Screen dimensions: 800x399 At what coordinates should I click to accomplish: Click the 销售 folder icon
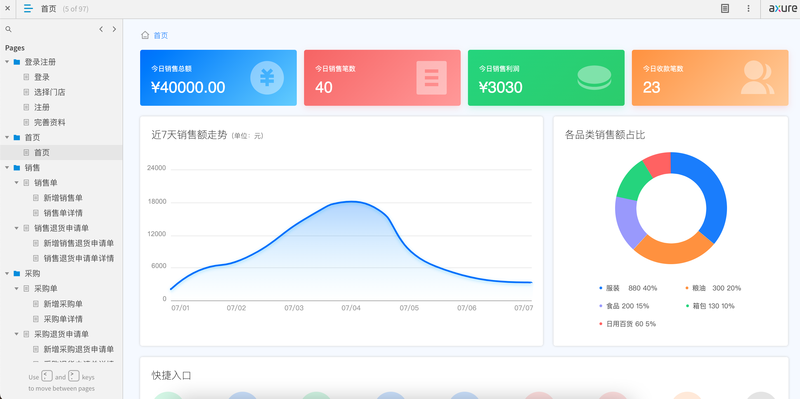(x=17, y=168)
